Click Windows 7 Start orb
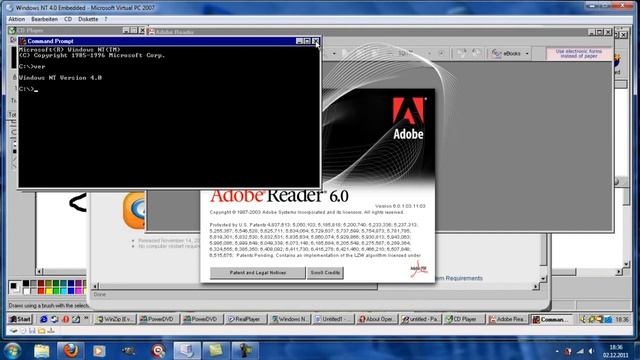 [13, 351]
